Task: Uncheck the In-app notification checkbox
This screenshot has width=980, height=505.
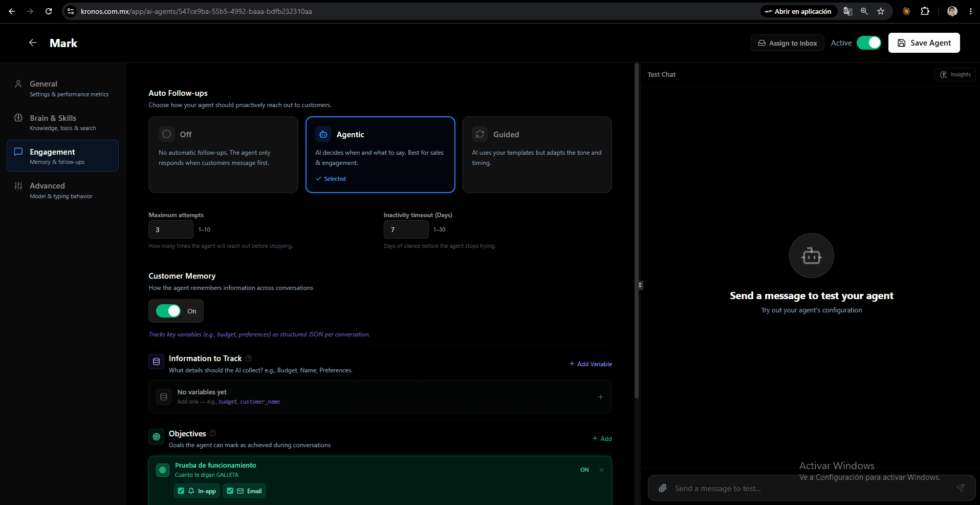Action: (x=181, y=491)
